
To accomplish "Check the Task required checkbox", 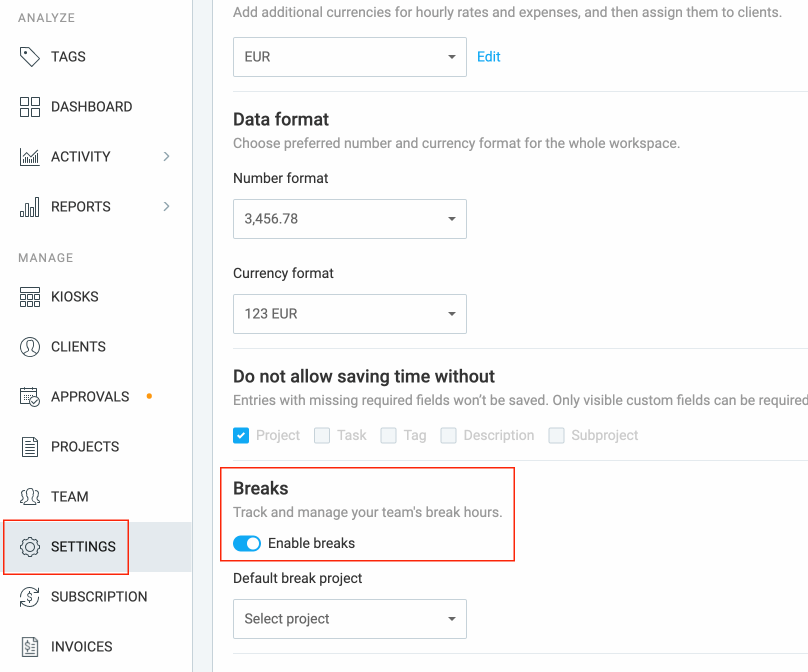I will [322, 435].
